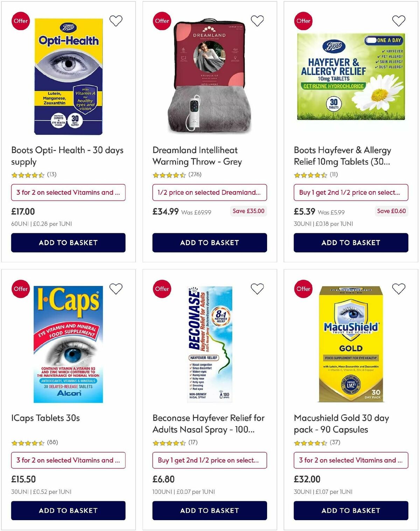
Task: Click the Dreamland Warming Throw product image
Action: (x=209, y=77)
